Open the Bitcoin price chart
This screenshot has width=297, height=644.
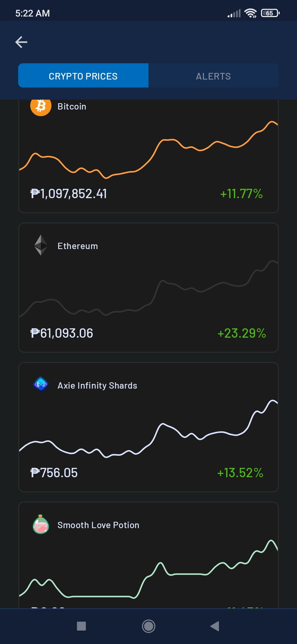pos(148,150)
